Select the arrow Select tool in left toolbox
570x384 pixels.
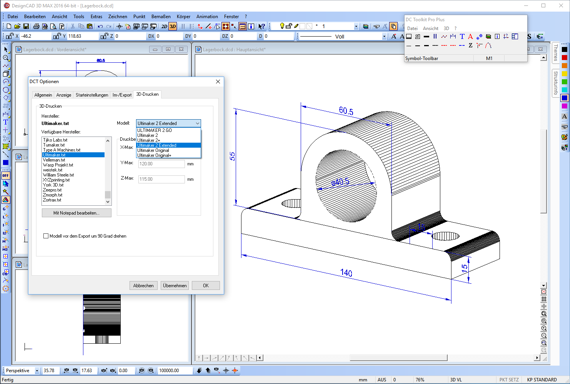click(x=5, y=50)
